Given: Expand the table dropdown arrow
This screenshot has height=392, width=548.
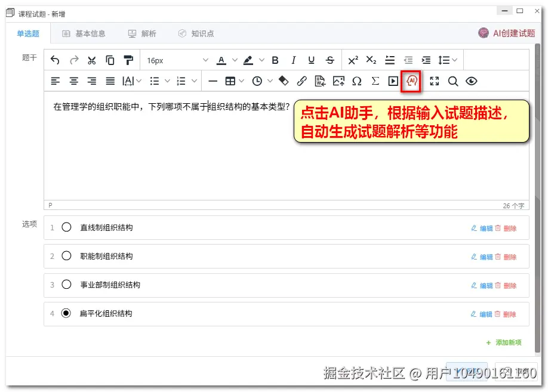Looking at the screenshot, I should coord(241,81).
